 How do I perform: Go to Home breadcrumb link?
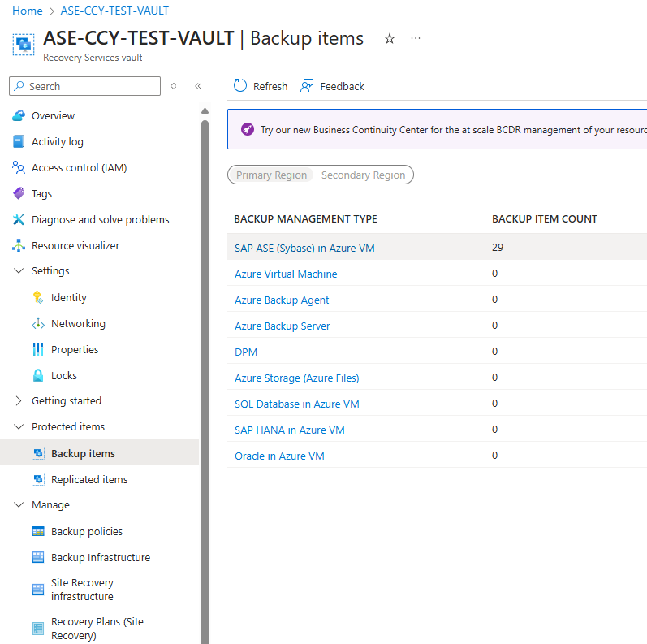(28, 11)
